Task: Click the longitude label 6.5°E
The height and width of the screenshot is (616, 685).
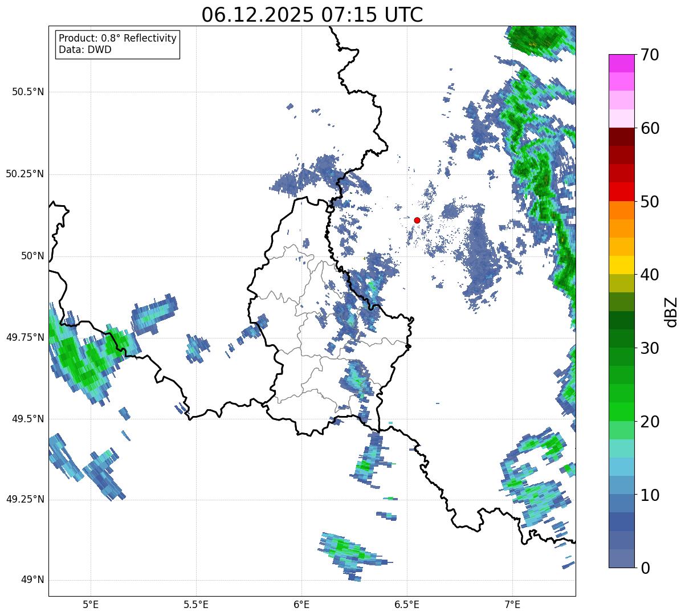Action: [x=407, y=604]
